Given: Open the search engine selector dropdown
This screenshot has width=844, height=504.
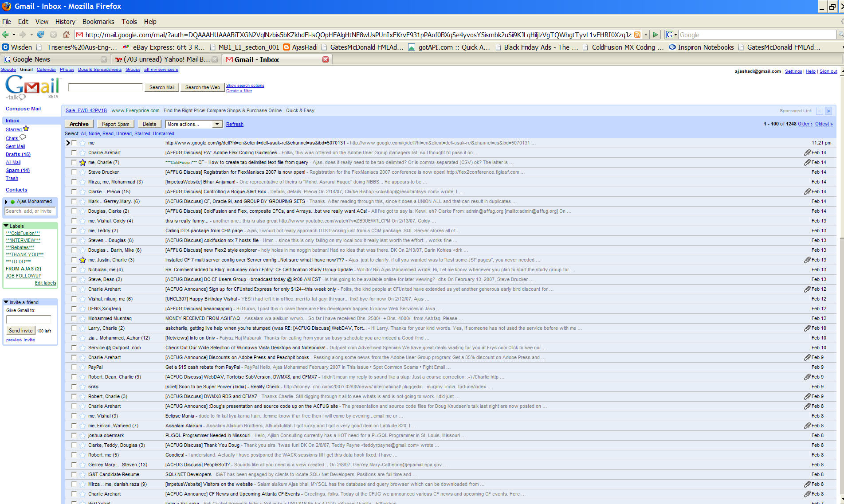Looking at the screenshot, I should pos(671,35).
